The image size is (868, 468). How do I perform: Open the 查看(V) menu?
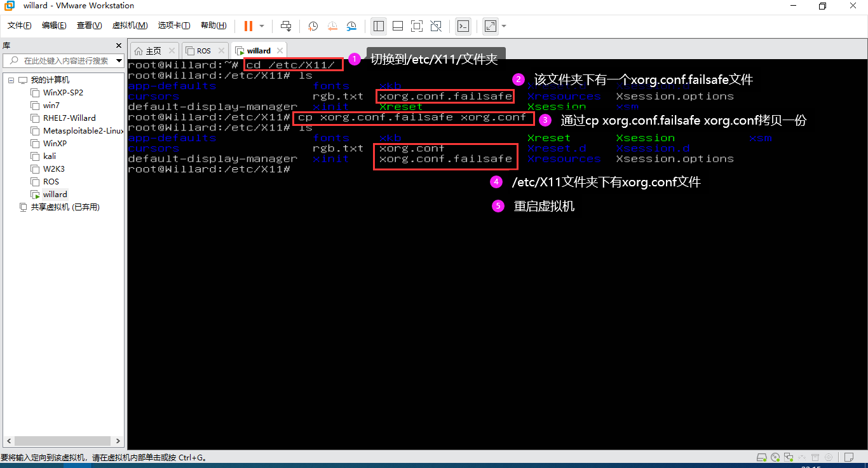(89, 25)
